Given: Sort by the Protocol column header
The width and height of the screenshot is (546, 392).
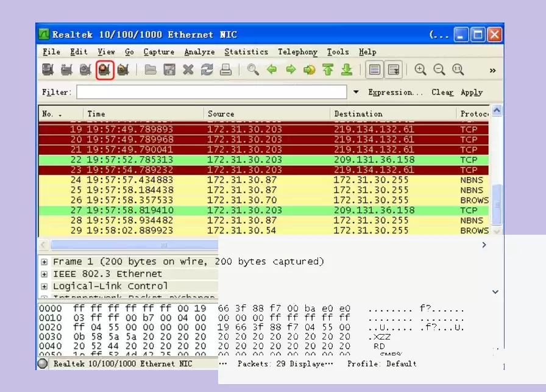Looking at the screenshot, I should (x=473, y=114).
